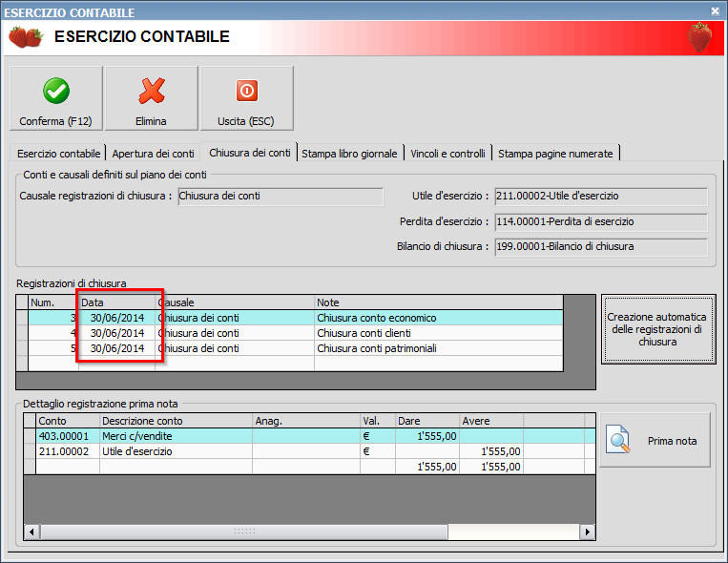Click the Utile d'esercizio field
Screen dimensions: 728x563
[x=600, y=196]
